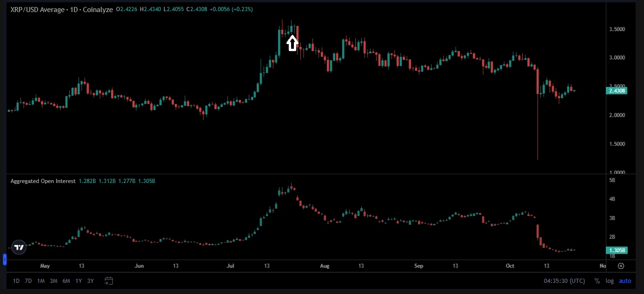Switch to the 1Y view

coord(78,281)
